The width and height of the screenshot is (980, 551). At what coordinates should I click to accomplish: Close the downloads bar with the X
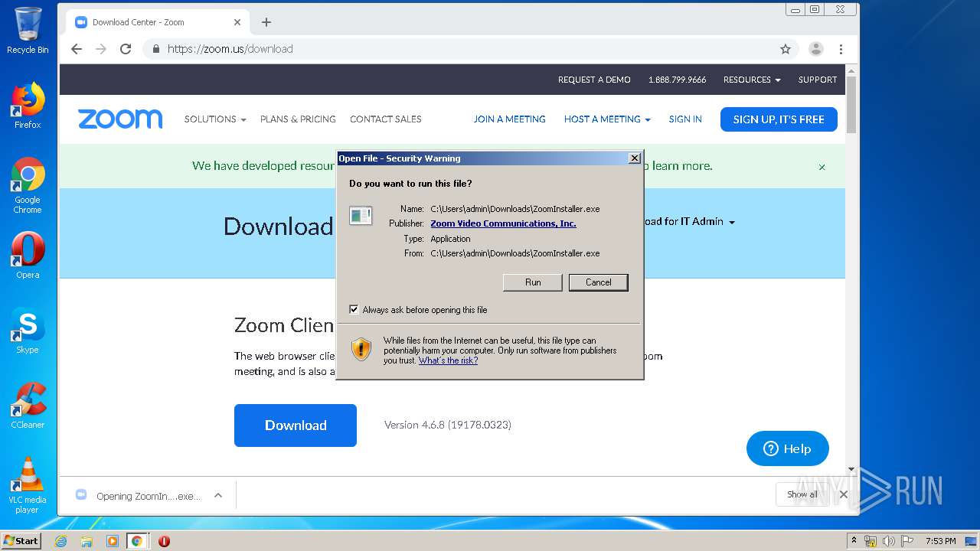tap(843, 494)
